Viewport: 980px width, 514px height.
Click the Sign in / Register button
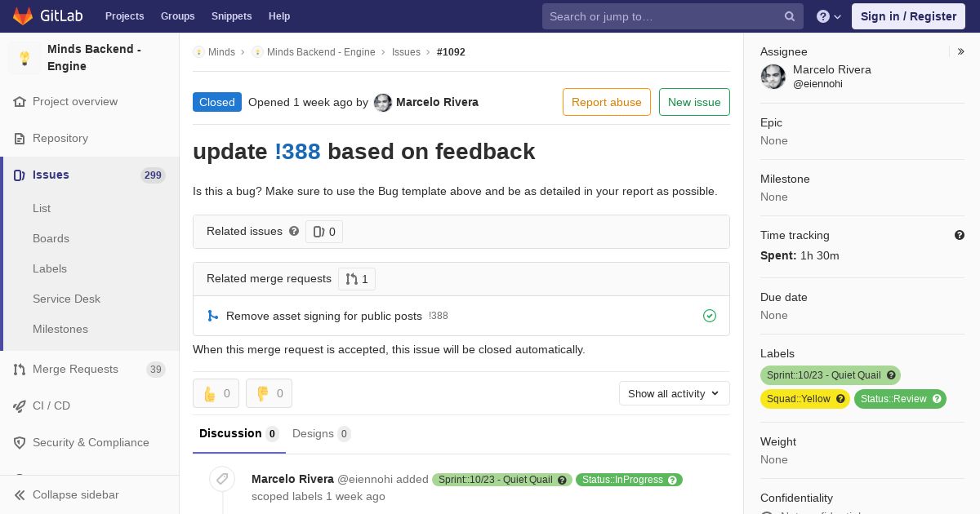coord(908,16)
